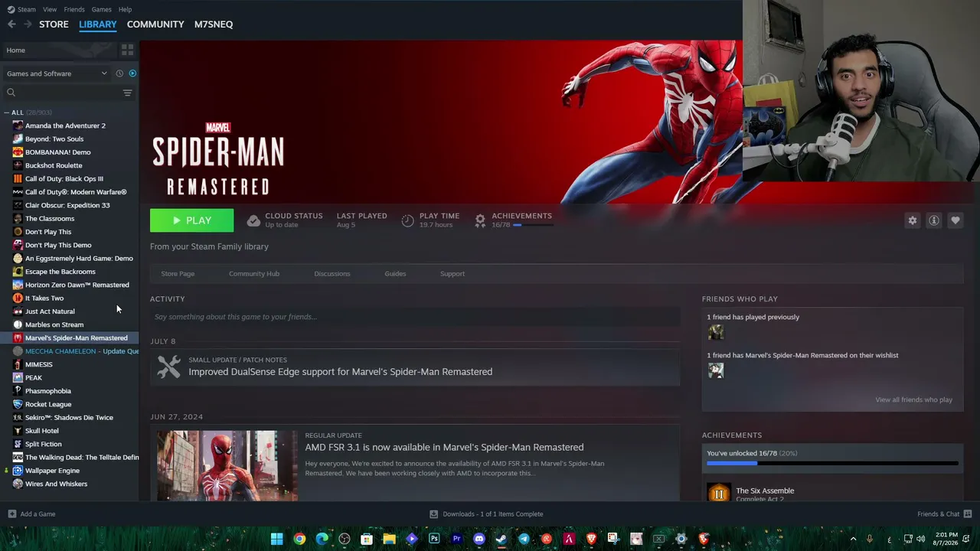Image resolution: width=980 pixels, height=551 pixels.
Task: Open Discord from the taskbar
Action: 479,539
